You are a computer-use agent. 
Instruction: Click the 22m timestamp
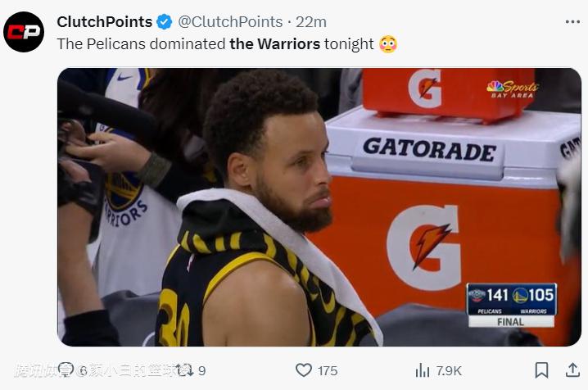click(311, 22)
